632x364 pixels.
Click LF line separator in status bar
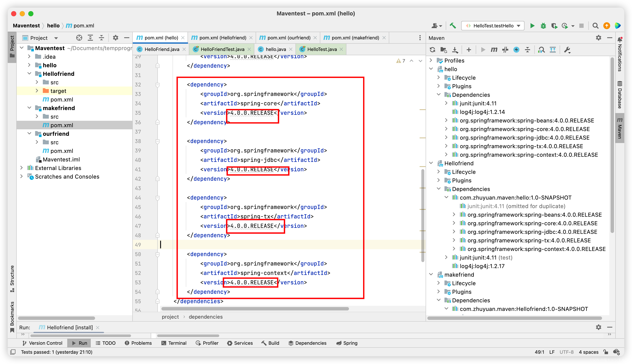tap(552, 352)
